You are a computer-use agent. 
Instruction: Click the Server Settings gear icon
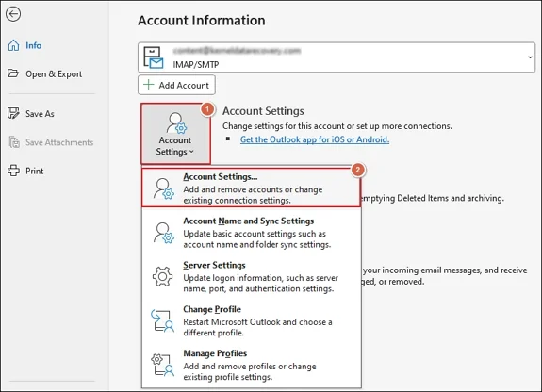tap(162, 276)
